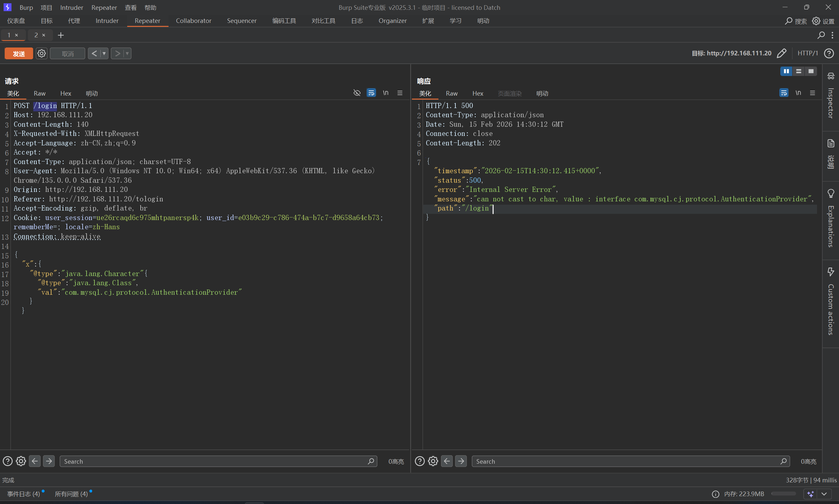Toggle hide non-printable characters eye icon in request
The image size is (839, 504).
(x=357, y=93)
